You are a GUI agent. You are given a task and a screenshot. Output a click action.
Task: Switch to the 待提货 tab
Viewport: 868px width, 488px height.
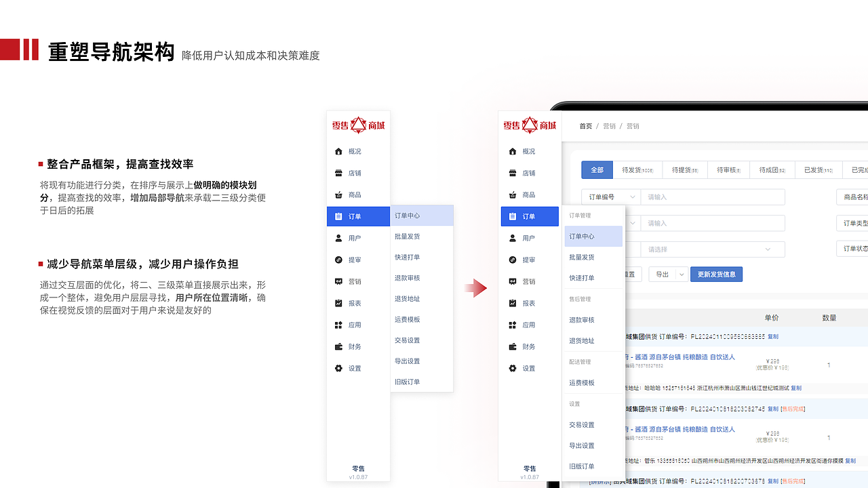click(685, 170)
